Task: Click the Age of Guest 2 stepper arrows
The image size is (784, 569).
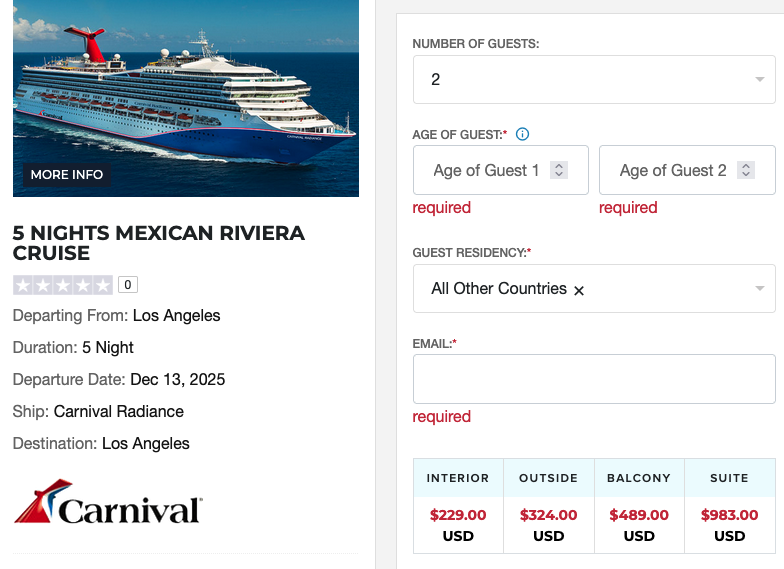Action: 745,171
